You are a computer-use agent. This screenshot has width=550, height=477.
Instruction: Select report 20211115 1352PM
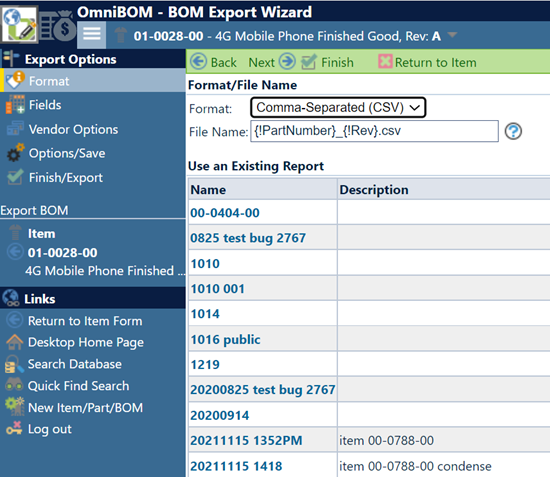click(246, 441)
